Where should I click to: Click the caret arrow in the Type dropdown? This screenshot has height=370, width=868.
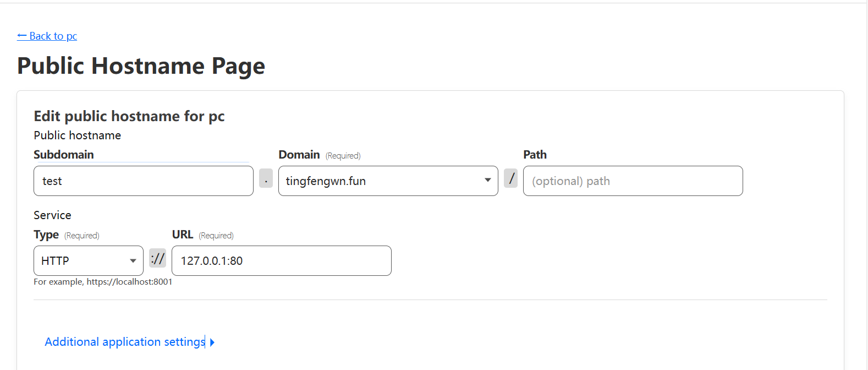click(133, 261)
